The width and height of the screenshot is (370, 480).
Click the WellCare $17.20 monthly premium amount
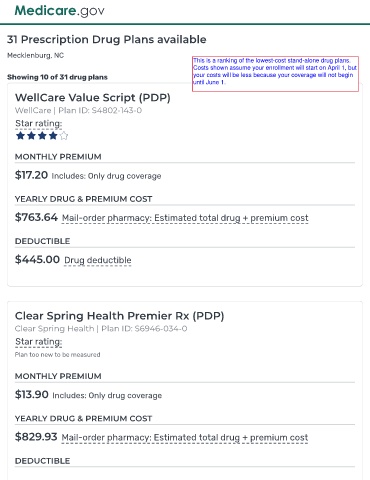[x=31, y=175]
